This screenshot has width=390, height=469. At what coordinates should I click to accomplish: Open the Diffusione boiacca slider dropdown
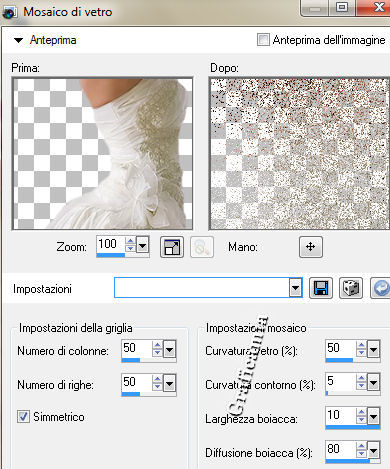(374, 451)
